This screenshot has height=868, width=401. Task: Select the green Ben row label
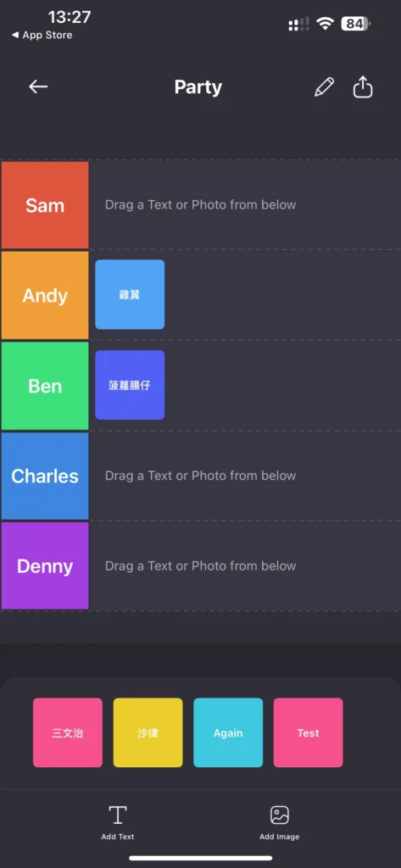(x=45, y=386)
